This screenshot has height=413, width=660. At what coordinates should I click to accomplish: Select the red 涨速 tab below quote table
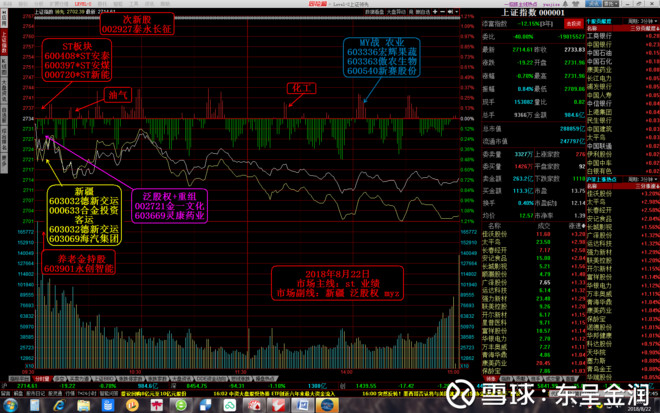(x=491, y=379)
